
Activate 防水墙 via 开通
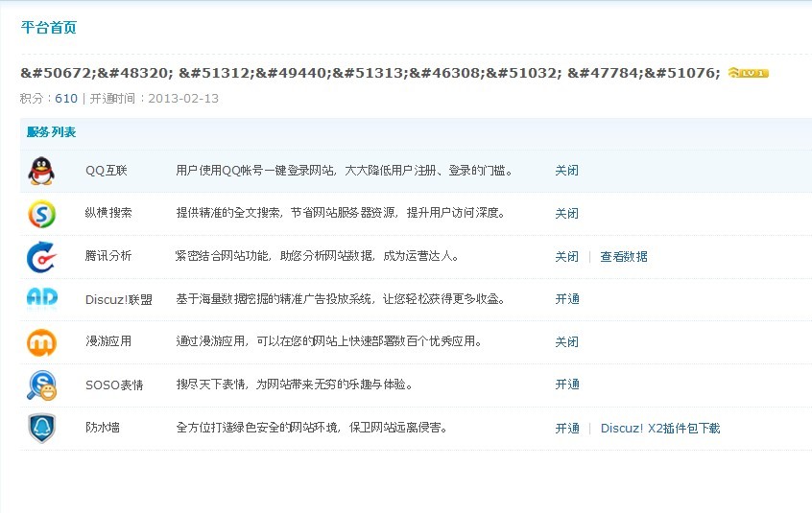tap(567, 429)
